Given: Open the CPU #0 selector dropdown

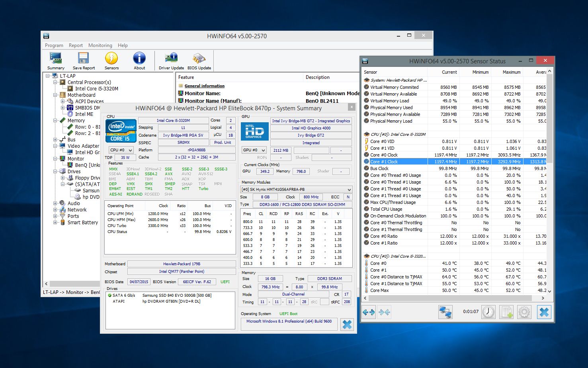Looking at the screenshot, I should click(121, 150).
